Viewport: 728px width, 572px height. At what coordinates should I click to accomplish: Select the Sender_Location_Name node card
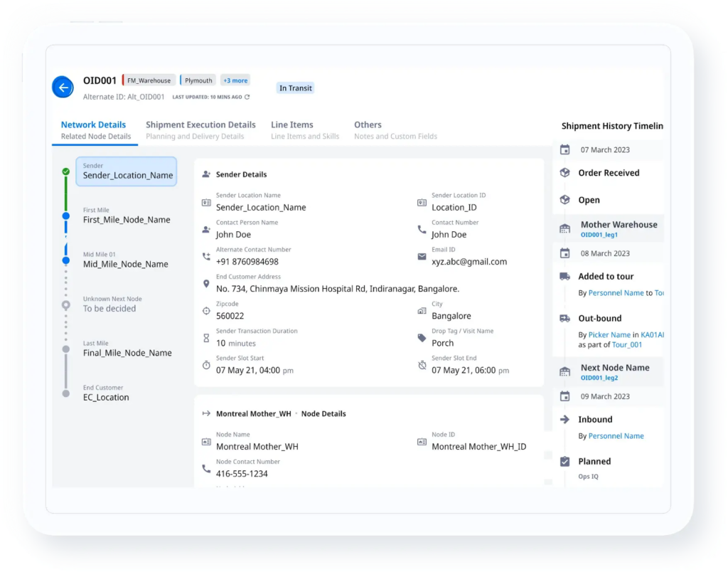tap(126, 171)
